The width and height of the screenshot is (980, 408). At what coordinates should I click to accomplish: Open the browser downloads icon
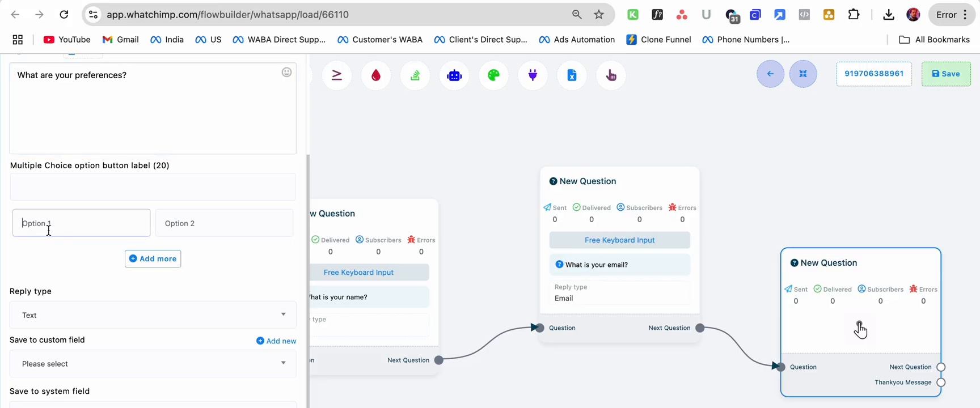tap(889, 15)
